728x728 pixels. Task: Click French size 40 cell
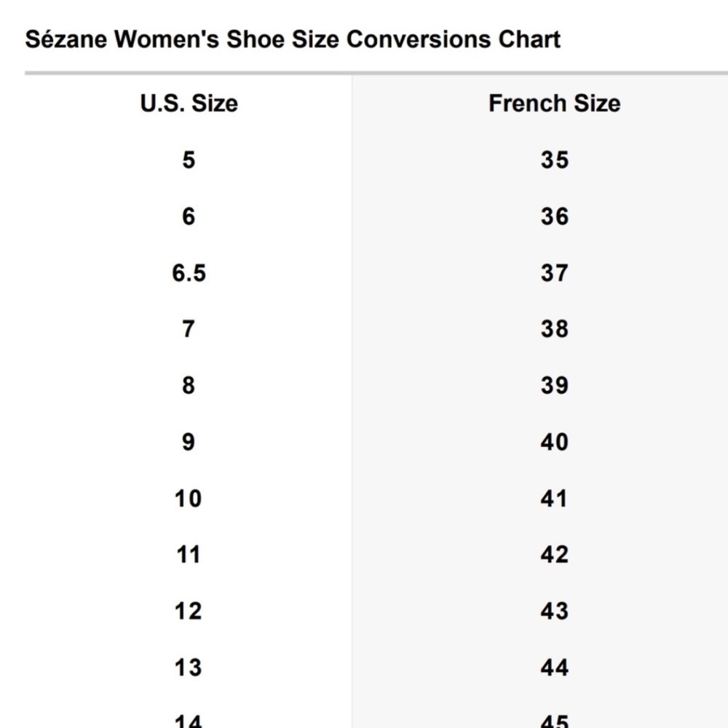[554, 442]
